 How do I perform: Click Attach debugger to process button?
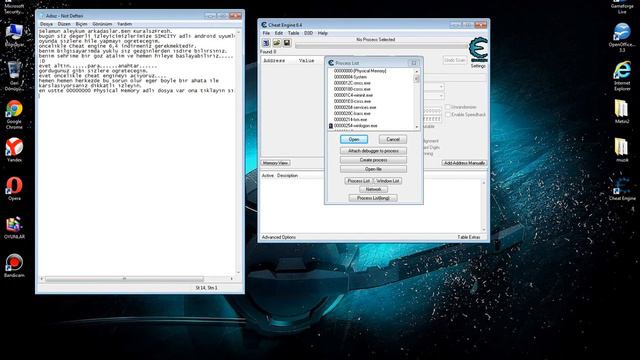(x=373, y=151)
